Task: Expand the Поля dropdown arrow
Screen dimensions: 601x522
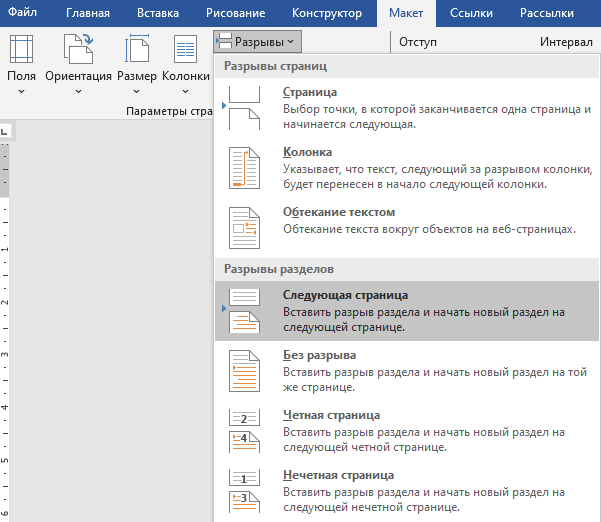Action: [21, 92]
